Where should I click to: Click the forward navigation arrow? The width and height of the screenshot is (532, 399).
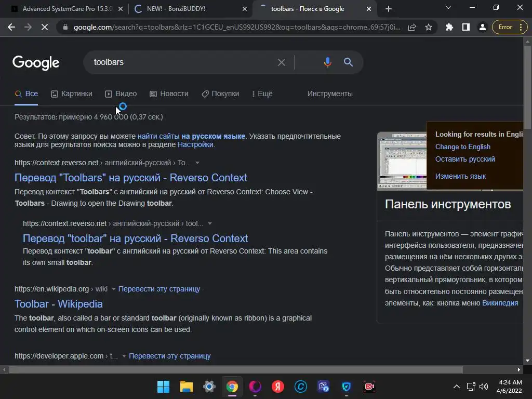click(28, 27)
